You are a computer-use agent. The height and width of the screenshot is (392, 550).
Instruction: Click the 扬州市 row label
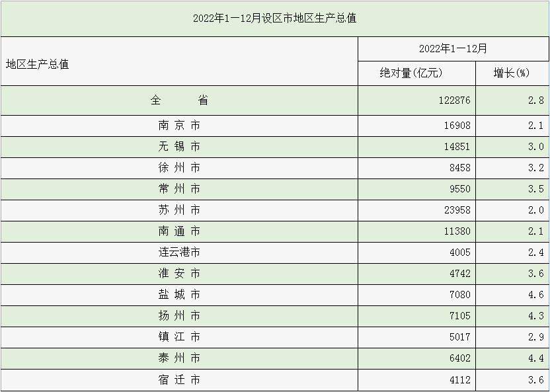point(179,316)
